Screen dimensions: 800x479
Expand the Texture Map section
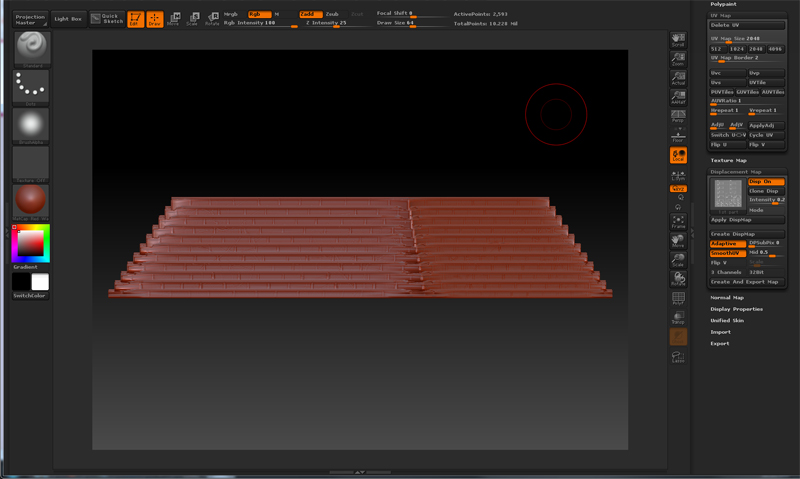coord(728,160)
